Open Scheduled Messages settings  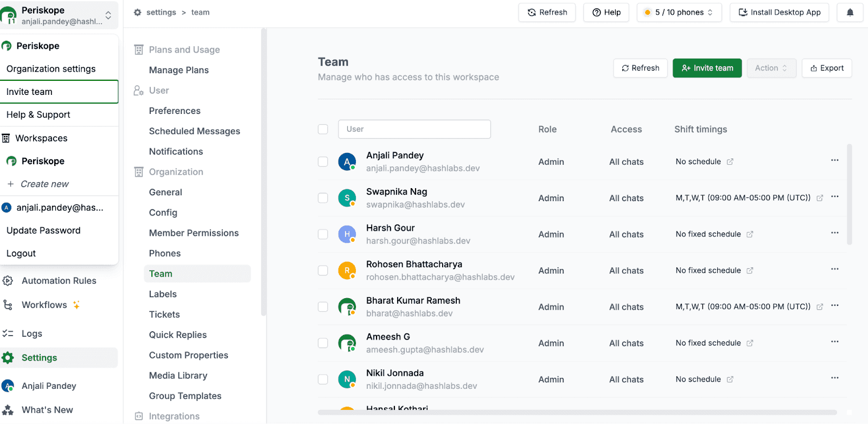(x=194, y=131)
